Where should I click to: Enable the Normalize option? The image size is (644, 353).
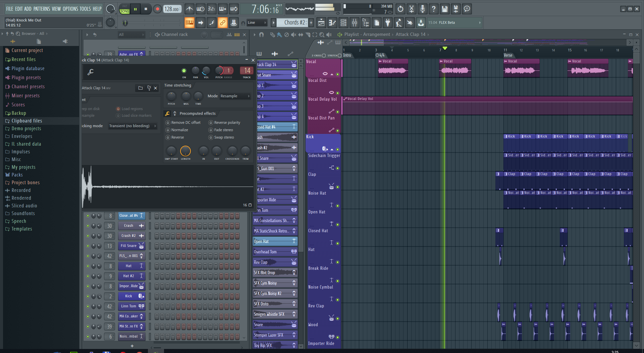tap(168, 130)
